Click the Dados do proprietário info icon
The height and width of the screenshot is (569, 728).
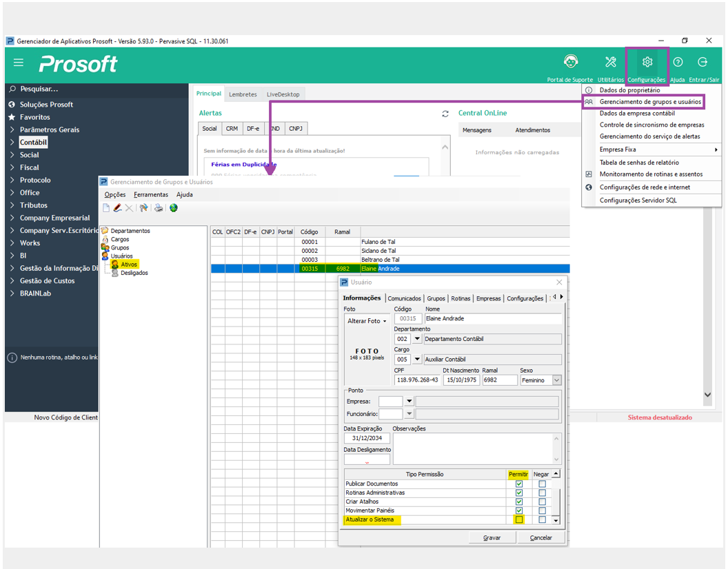pyautogui.click(x=589, y=90)
